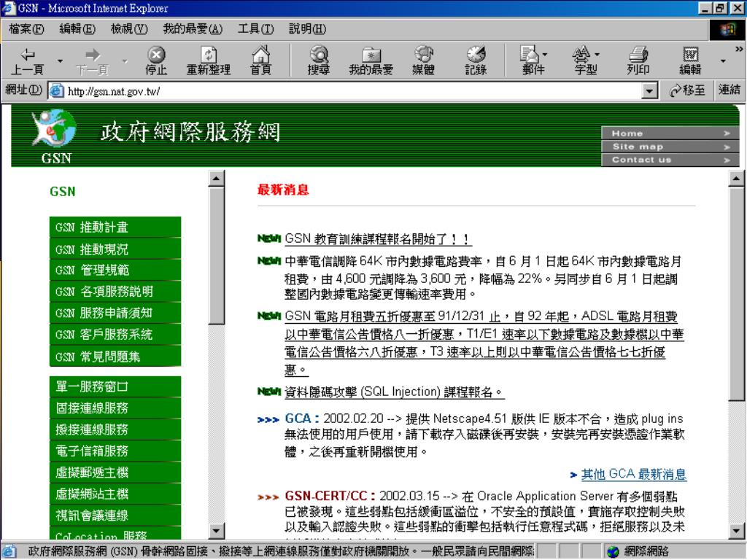Click the 網際網路 zone globe in status bar
The height and width of the screenshot is (560, 747).
click(613, 551)
